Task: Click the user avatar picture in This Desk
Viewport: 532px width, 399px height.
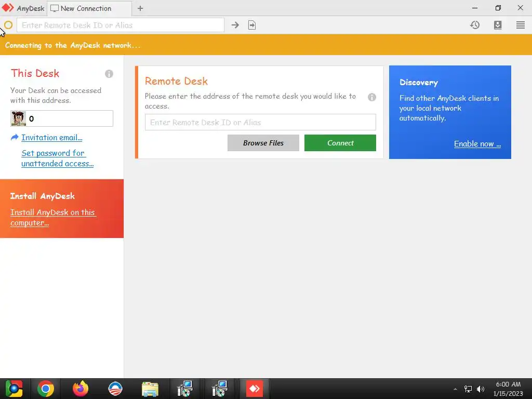Action: (18, 118)
